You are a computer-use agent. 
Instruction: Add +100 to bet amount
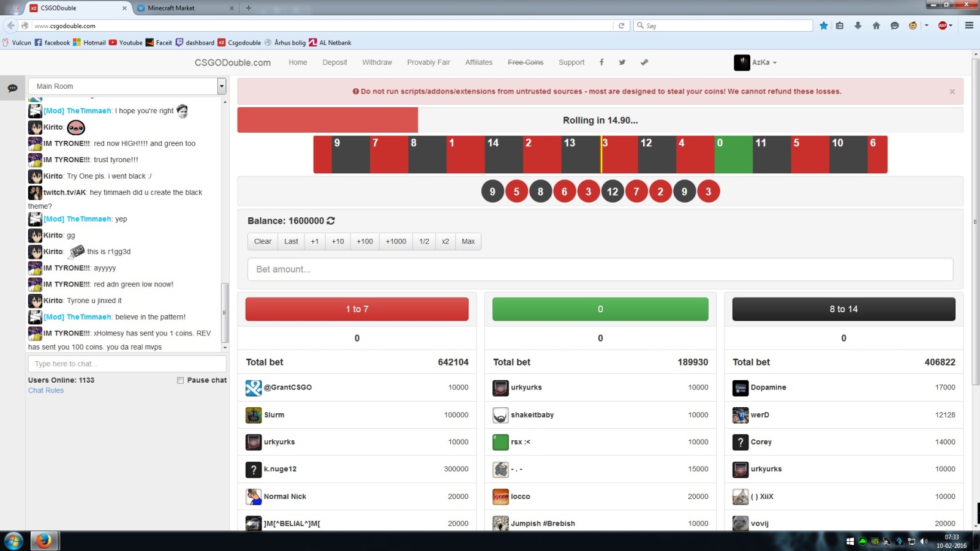[364, 241]
